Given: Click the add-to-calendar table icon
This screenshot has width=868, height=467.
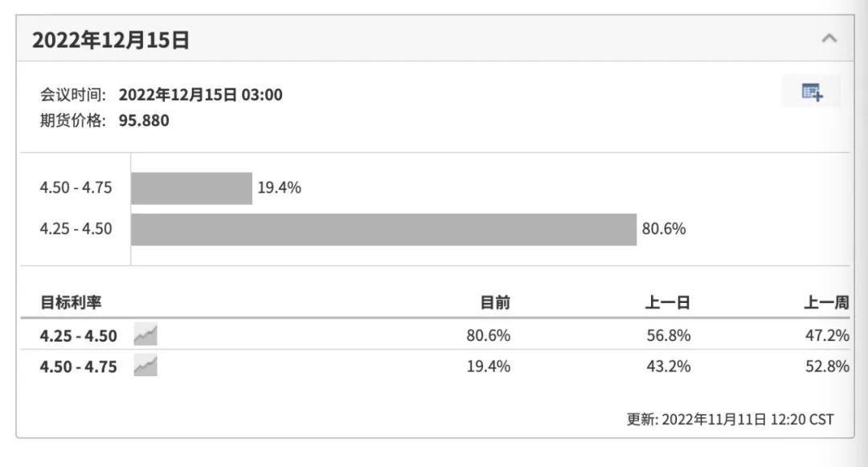Looking at the screenshot, I should [x=812, y=92].
